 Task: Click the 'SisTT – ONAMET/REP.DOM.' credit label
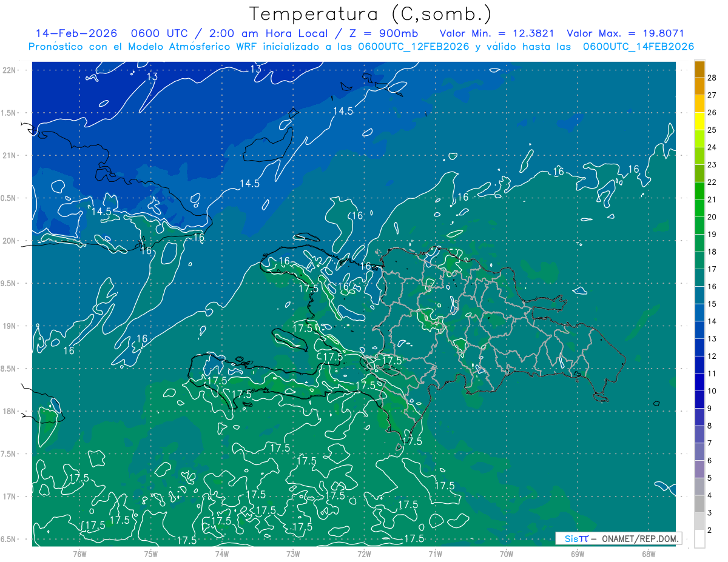(x=619, y=538)
